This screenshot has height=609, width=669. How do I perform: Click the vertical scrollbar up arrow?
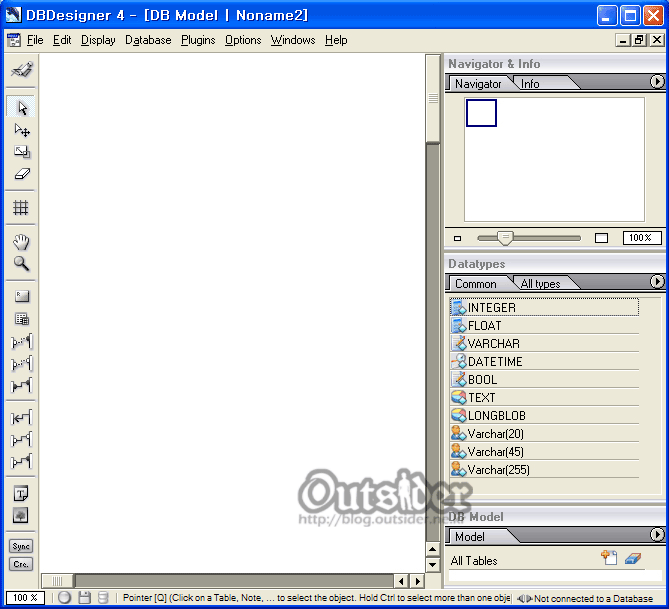point(432,549)
